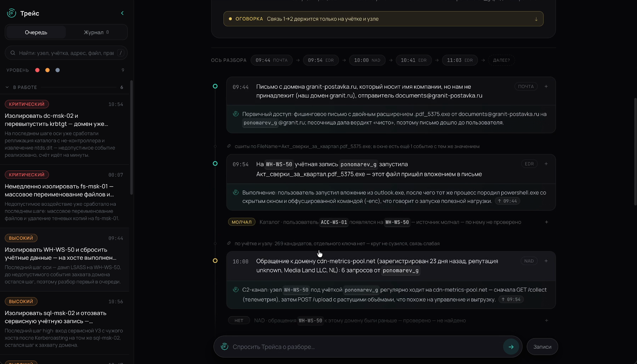
Task: Jump to 10:00 NAD on the axis
Action: (367, 60)
